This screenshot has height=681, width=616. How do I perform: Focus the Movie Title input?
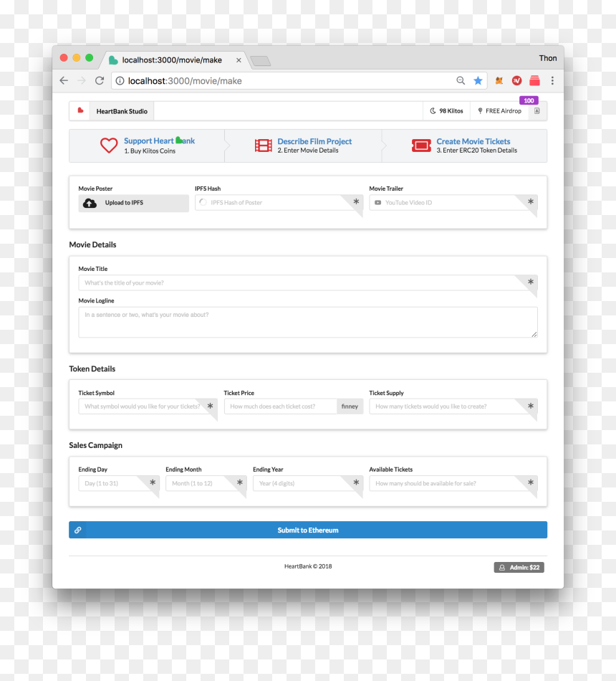[308, 282]
